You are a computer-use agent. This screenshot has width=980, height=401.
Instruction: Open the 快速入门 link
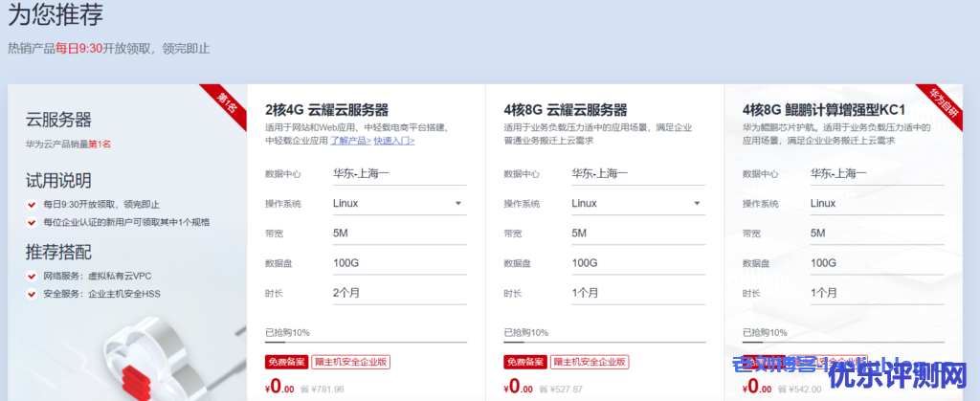[x=394, y=140]
